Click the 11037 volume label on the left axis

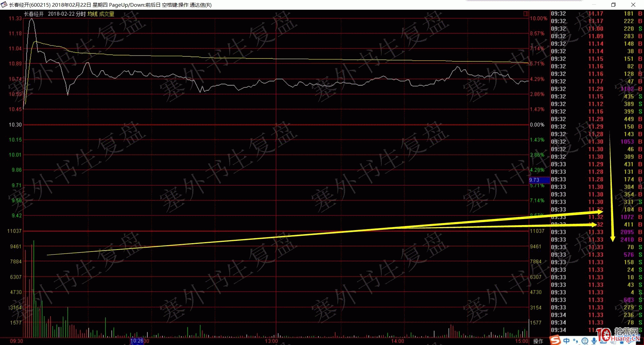pos(14,231)
